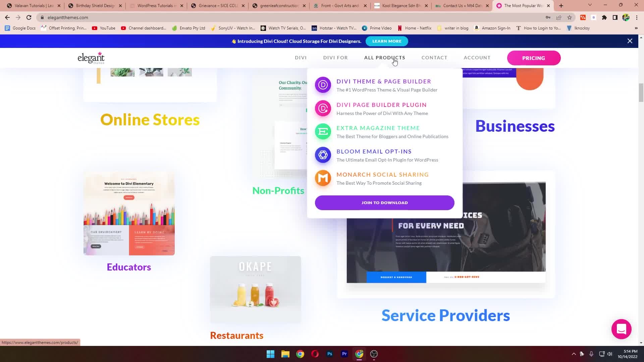
Task: Open the Monarch Social Sharing link
Action: point(382,175)
